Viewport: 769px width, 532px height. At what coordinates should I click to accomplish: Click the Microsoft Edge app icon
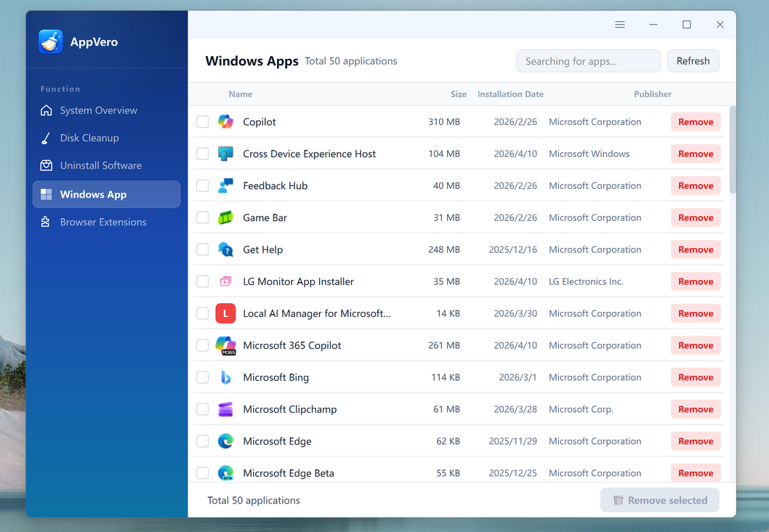(226, 441)
